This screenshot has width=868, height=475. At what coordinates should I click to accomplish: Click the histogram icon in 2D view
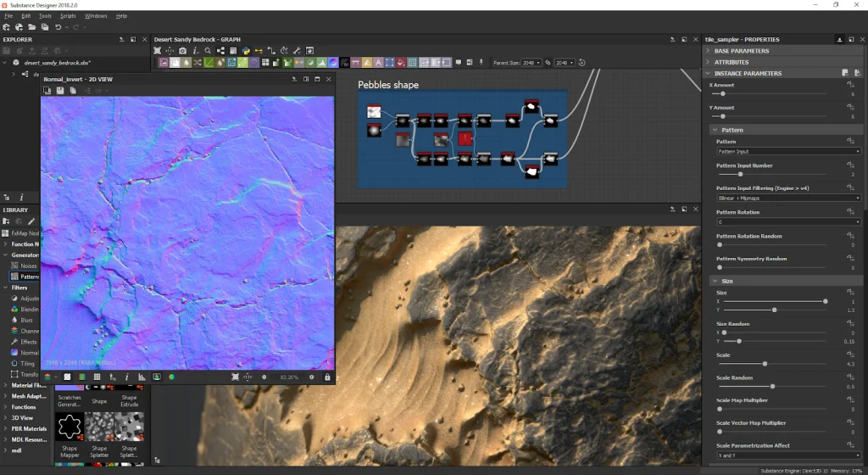[142, 377]
